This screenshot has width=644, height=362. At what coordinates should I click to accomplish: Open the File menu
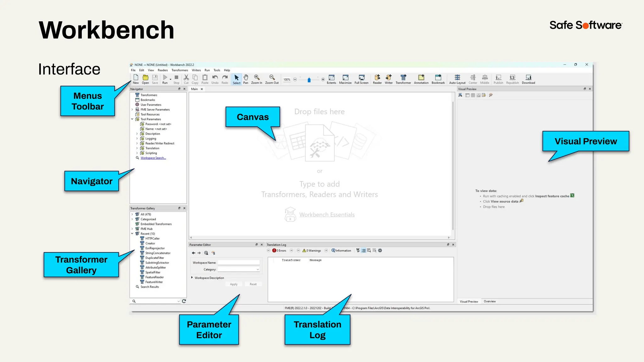coord(133,70)
